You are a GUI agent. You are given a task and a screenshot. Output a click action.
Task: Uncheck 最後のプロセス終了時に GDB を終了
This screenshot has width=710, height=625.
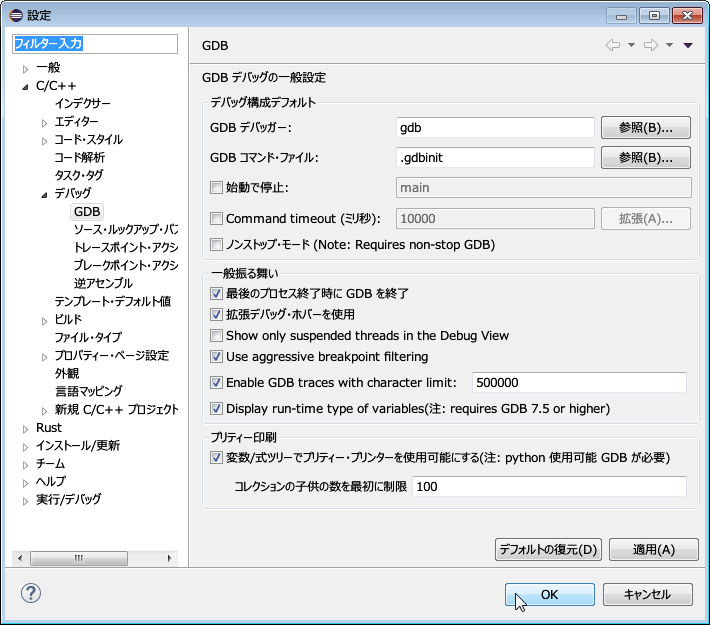[x=216, y=293]
